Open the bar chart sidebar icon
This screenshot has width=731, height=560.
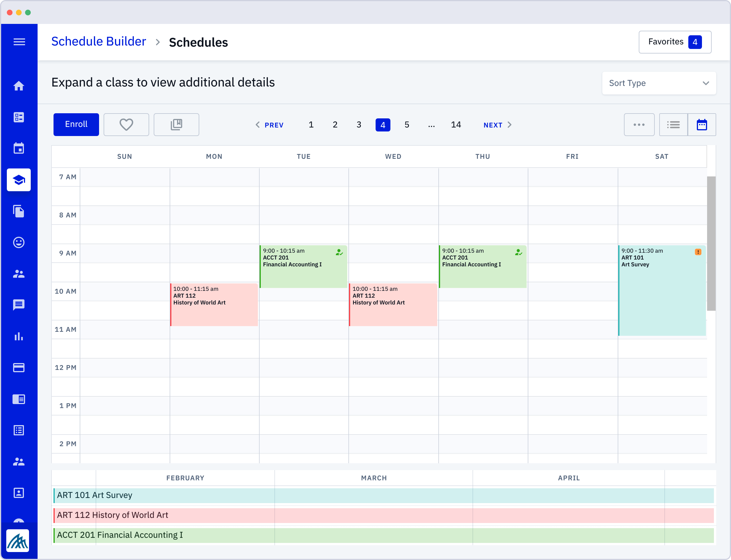pyautogui.click(x=19, y=336)
